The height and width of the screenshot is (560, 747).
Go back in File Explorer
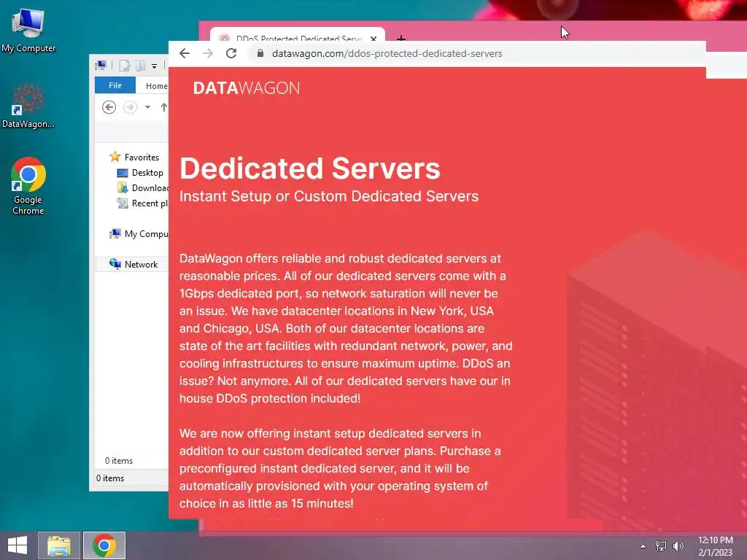click(x=109, y=107)
